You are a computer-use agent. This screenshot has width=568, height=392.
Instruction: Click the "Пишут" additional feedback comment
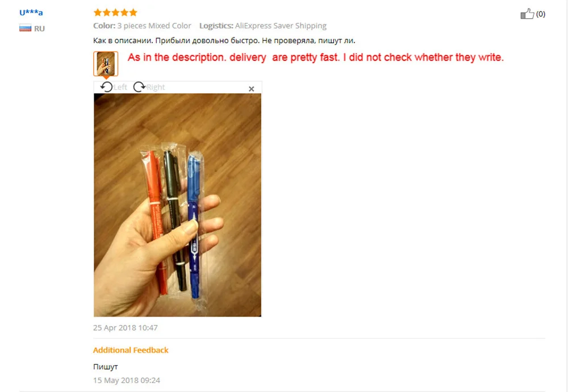click(106, 366)
